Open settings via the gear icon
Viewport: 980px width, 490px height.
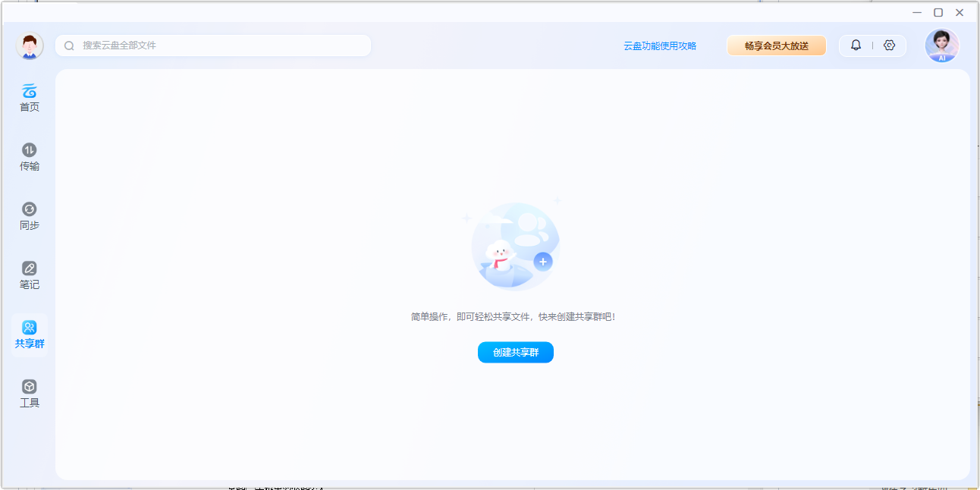tap(889, 46)
